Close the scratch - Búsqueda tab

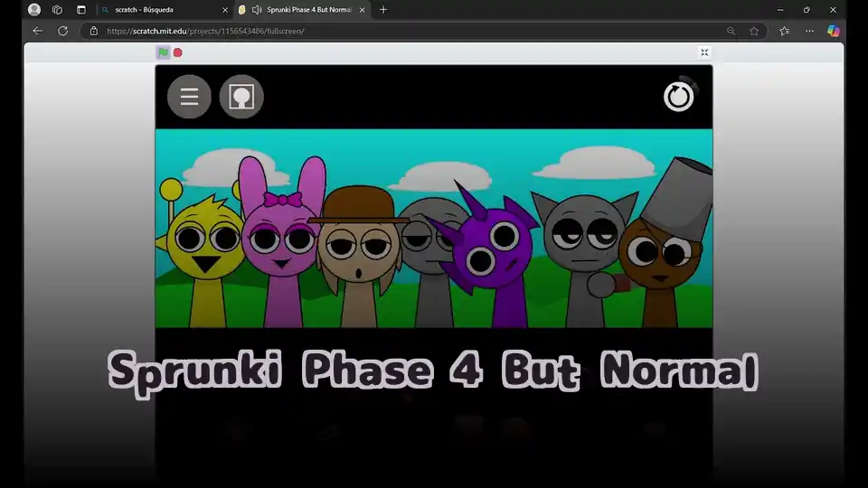tap(225, 10)
